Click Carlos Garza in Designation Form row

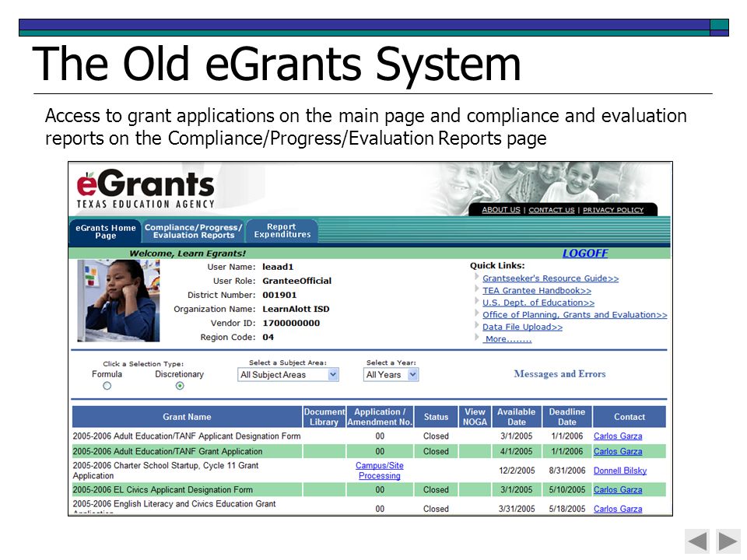pyautogui.click(x=617, y=436)
